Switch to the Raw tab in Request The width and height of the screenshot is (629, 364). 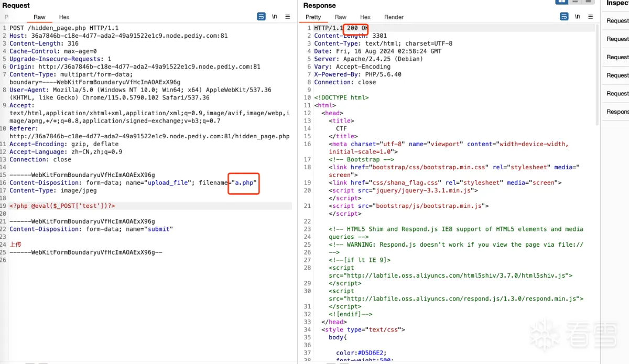point(39,17)
